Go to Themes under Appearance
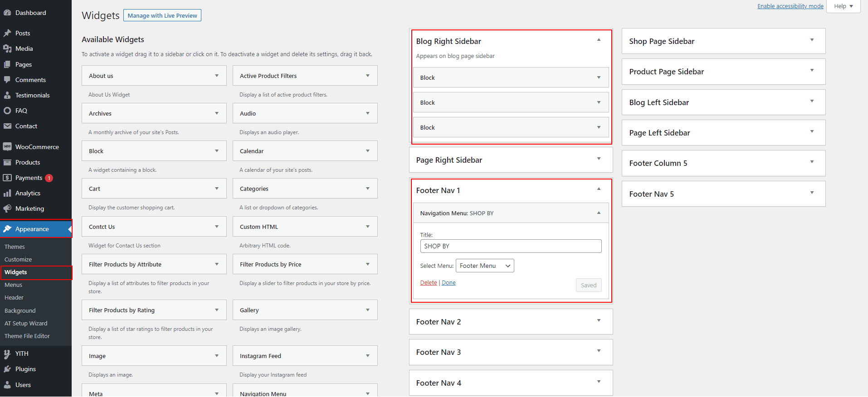Viewport: 868px width, 397px height. (15, 247)
